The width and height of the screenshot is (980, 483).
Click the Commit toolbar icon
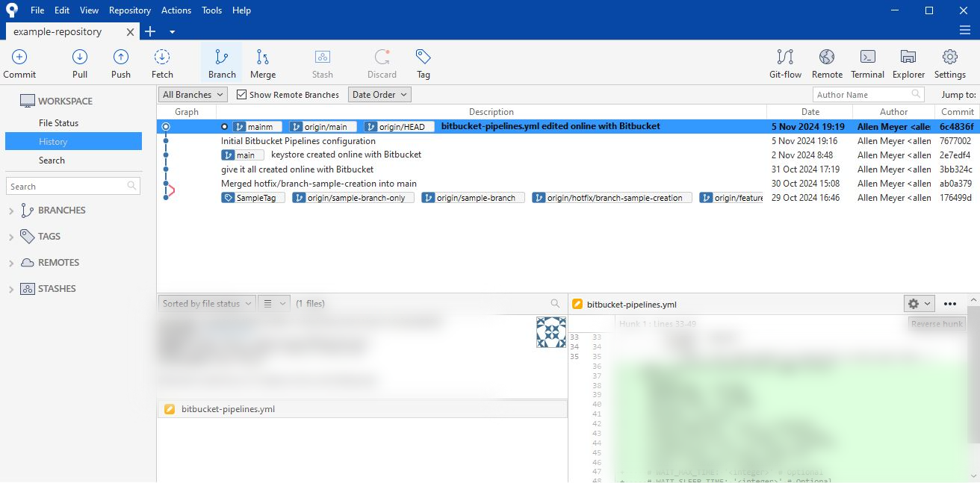(19, 63)
